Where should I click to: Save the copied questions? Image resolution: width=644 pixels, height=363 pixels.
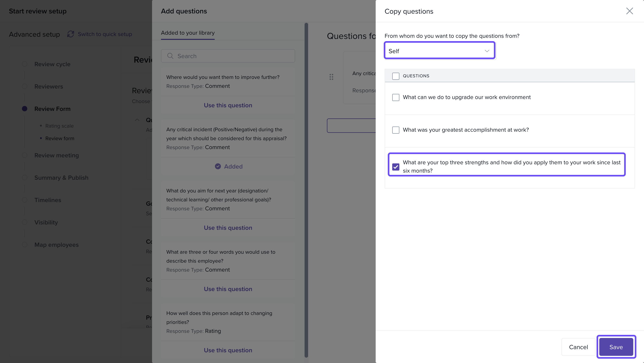click(616, 347)
